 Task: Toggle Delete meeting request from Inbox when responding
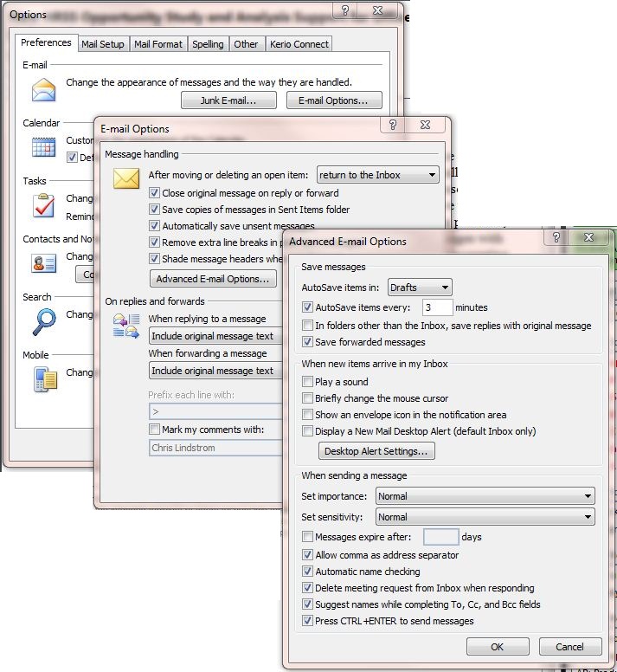click(307, 588)
